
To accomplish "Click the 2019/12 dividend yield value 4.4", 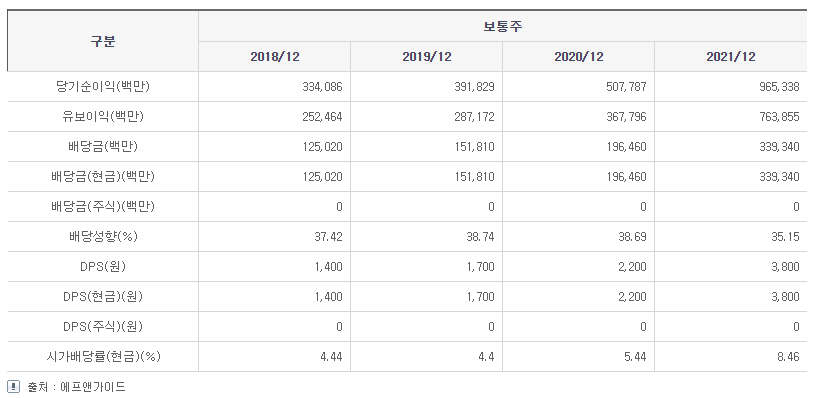I will (x=487, y=357).
